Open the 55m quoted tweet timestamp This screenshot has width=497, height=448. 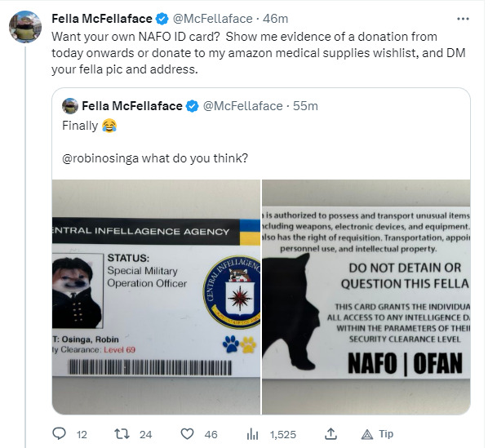point(306,106)
